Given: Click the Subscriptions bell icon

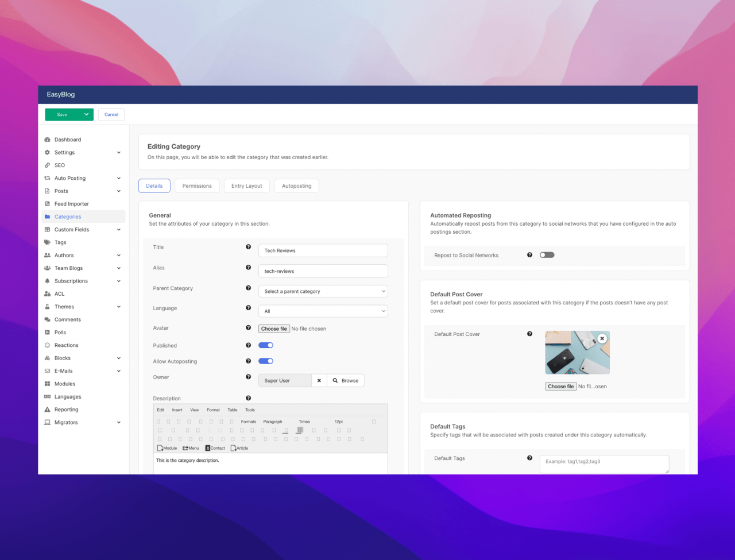Looking at the screenshot, I should tap(47, 281).
